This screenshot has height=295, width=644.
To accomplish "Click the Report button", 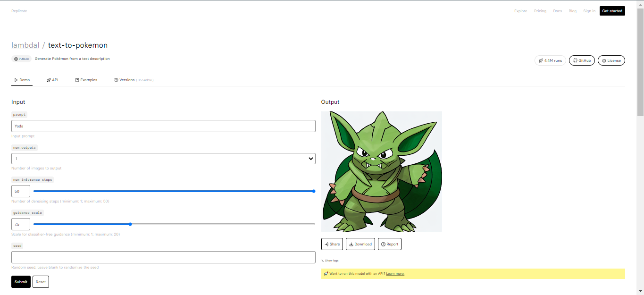I will point(390,244).
